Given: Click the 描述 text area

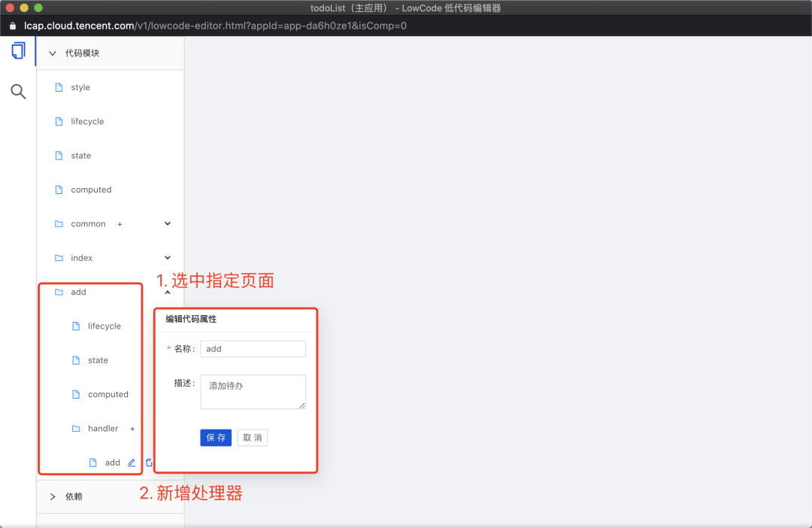Looking at the screenshot, I should (253, 392).
